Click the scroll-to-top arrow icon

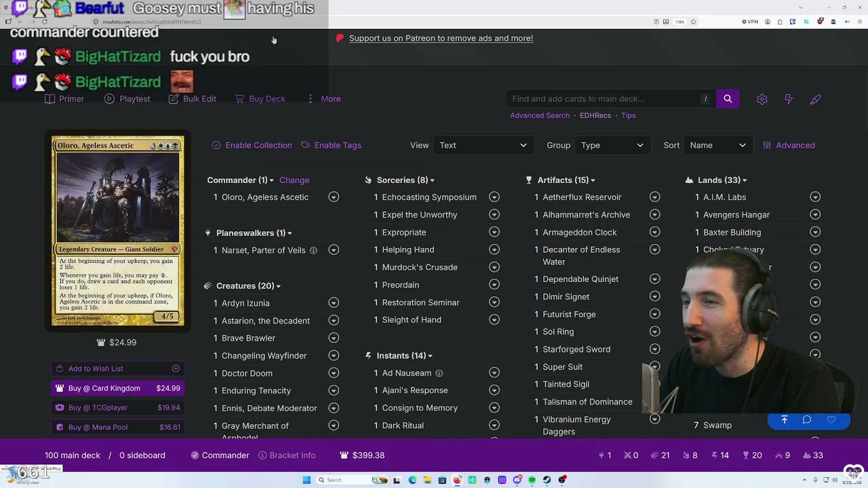(785, 420)
